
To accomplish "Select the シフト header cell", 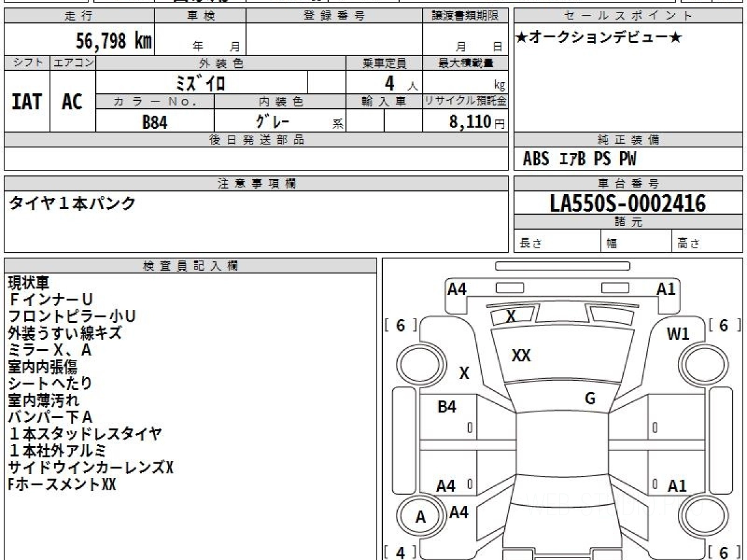I will (x=27, y=63).
